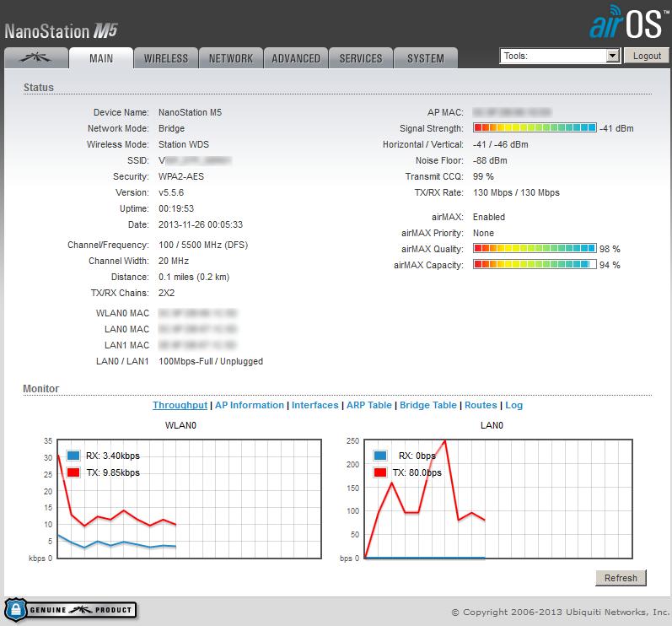The image size is (672, 626).
Task: Click the airMAX 'Enabled' value
Action: 489,217
